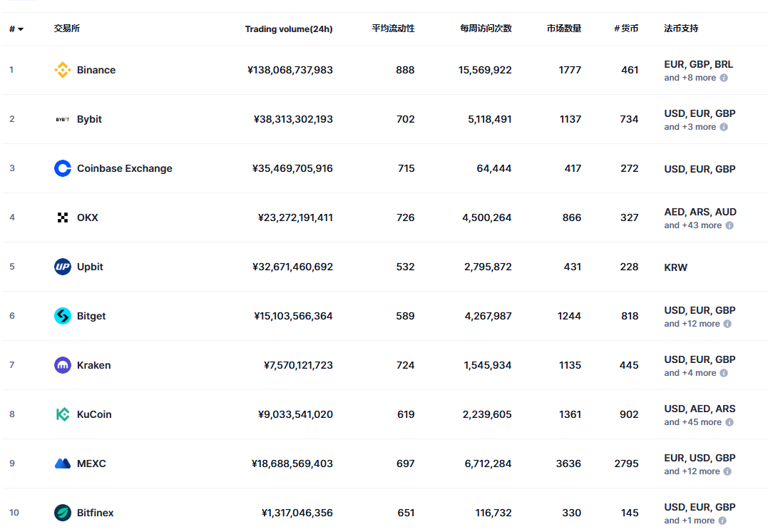Show Bitfinex fiat support info icon

tap(722, 521)
